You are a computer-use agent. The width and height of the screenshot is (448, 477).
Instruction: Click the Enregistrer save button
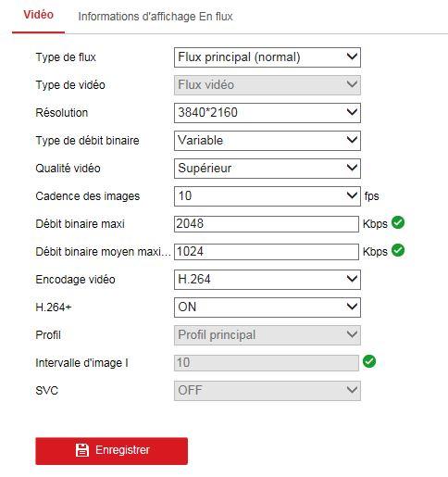click(x=112, y=451)
